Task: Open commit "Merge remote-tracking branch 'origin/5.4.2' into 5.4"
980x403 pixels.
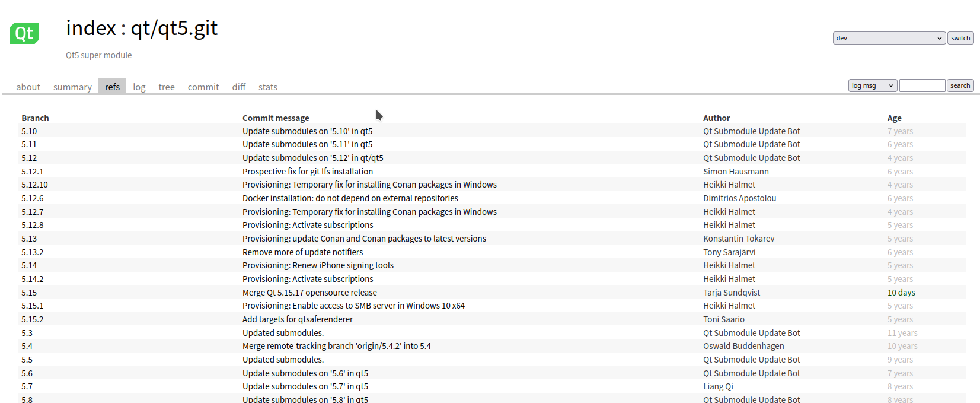Action: (x=337, y=346)
